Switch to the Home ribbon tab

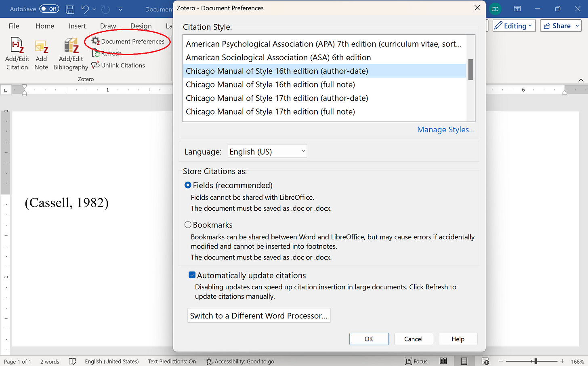click(x=44, y=26)
